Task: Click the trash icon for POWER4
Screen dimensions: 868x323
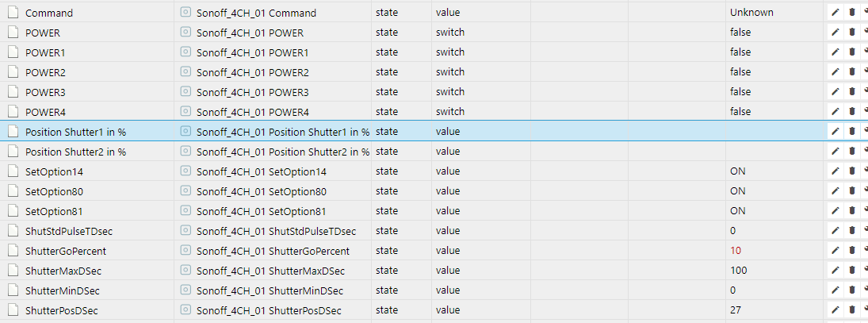Action: (x=852, y=112)
